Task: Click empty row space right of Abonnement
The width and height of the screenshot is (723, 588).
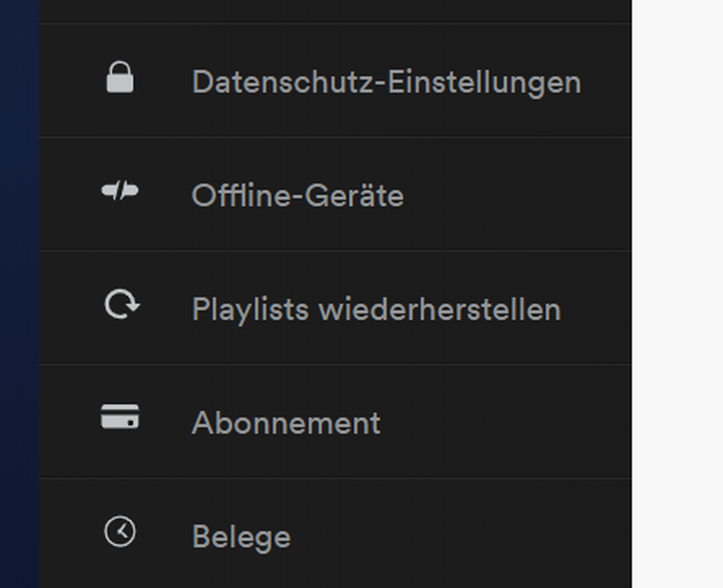Action: point(504,422)
